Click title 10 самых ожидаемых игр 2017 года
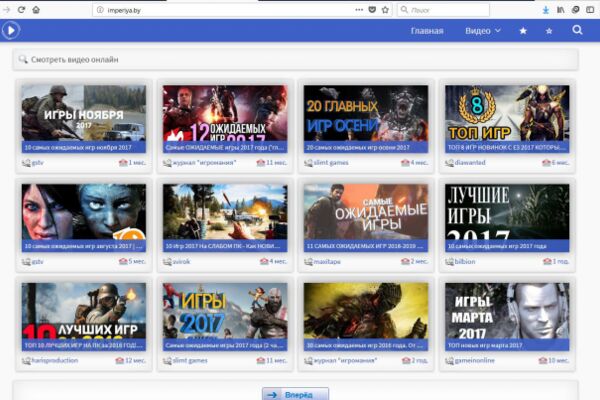 pyautogui.click(x=497, y=246)
